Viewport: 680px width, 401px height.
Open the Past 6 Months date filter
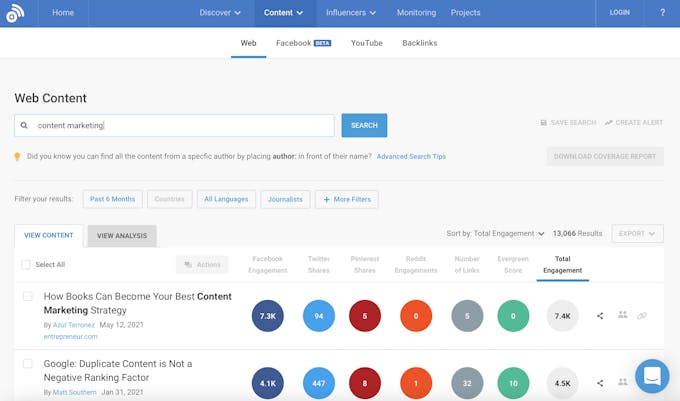[112, 199]
